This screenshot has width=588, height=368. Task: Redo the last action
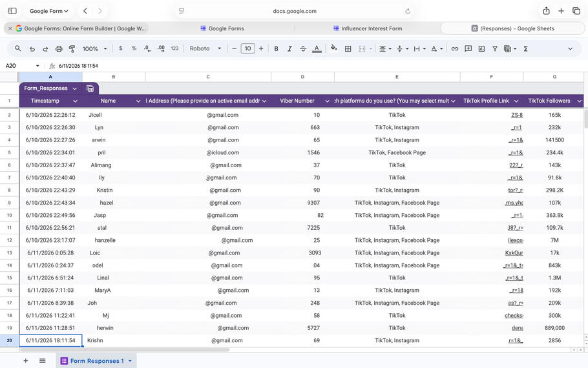click(x=45, y=48)
